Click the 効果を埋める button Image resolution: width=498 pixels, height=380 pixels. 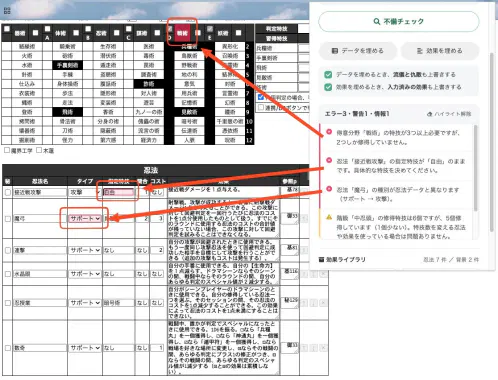pyautogui.click(x=440, y=51)
